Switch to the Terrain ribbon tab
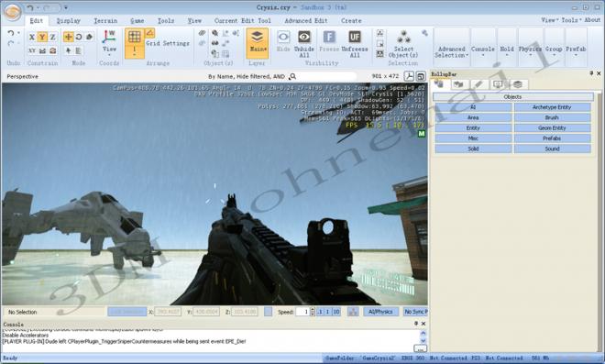The image size is (605, 364). click(105, 21)
